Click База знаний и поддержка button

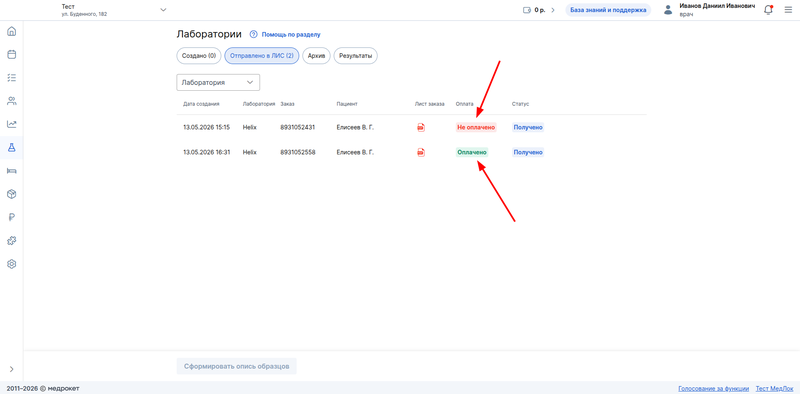point(608,10)
